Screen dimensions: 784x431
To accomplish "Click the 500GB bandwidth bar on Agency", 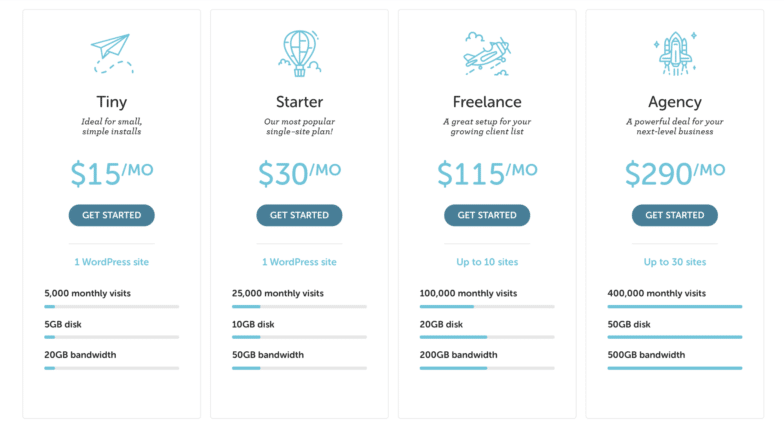I will [674, 368].
